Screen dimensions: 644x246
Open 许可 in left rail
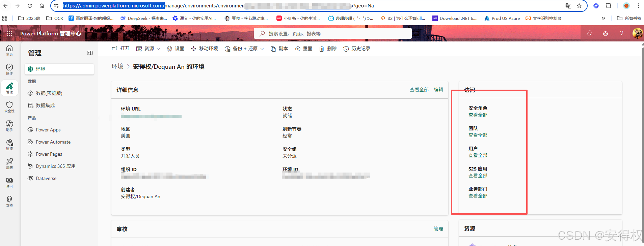click(x=9, y=182)
